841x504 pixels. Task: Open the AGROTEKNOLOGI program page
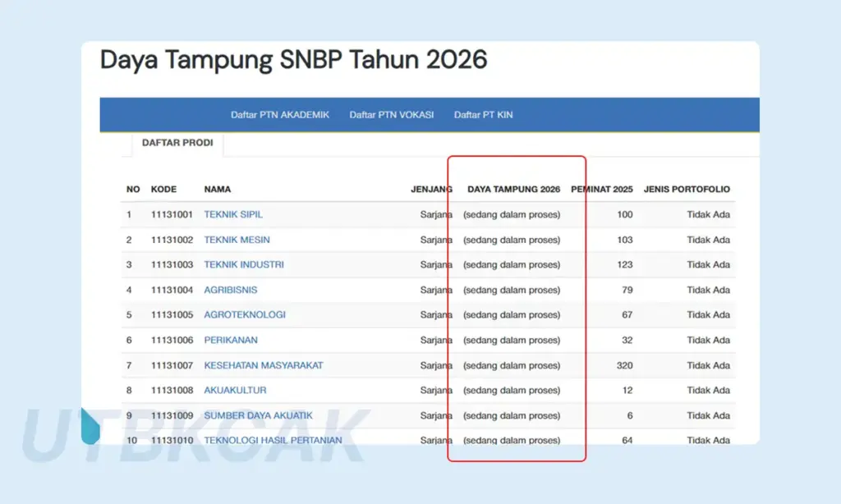tap(243, 314)
